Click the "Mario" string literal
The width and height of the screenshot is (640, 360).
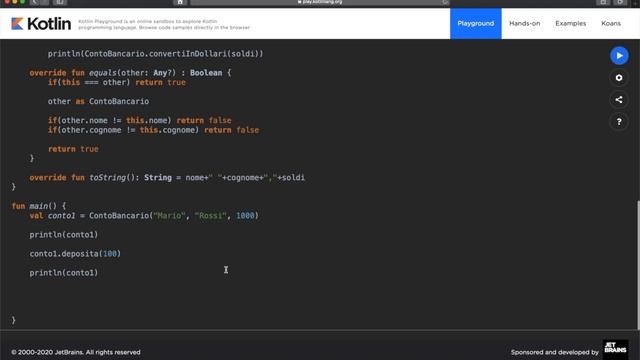(169, 216)
